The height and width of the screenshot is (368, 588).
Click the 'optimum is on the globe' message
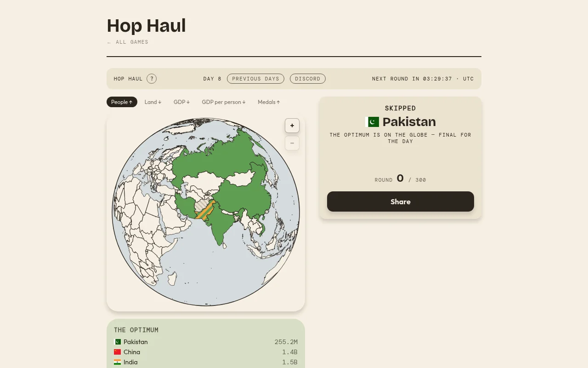pyautogui.click(x=401, y=138)
